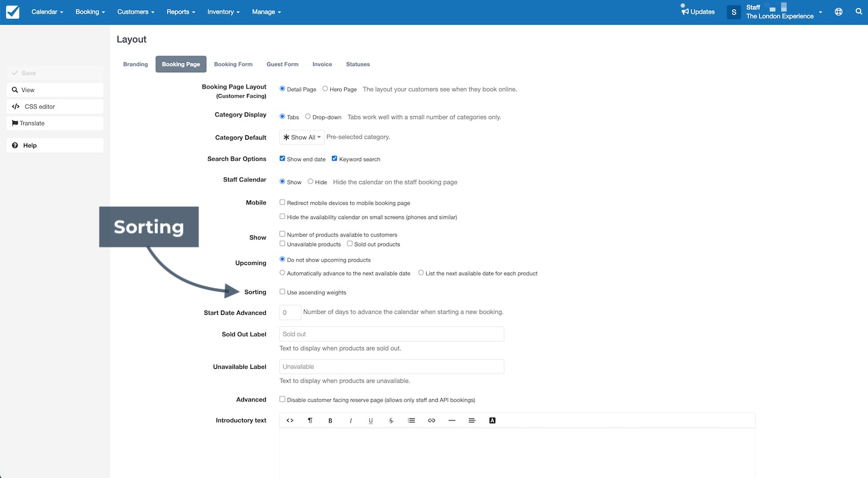The width and height of the screenshot is (868, 478).
Task: Select List the next available date for each product
Action: pos(421,273)
